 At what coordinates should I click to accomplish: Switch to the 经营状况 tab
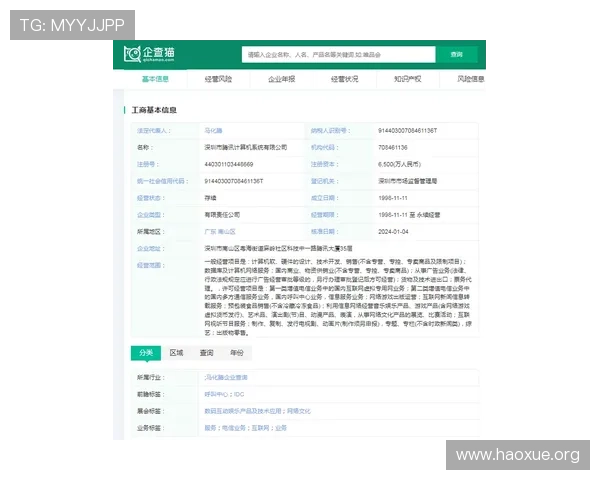click(x=344, y=79)
